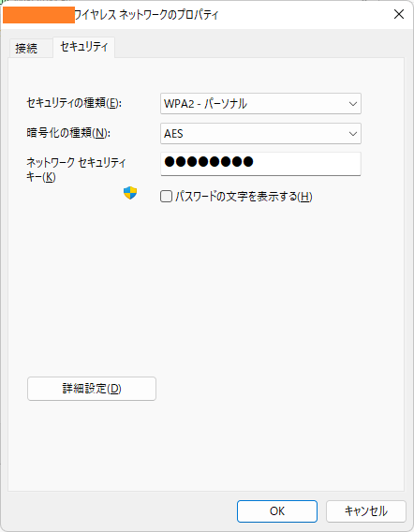The width and height of the screenshot is (414, 532).
Task: Click the キャンセル button
Action: point(366,511)
